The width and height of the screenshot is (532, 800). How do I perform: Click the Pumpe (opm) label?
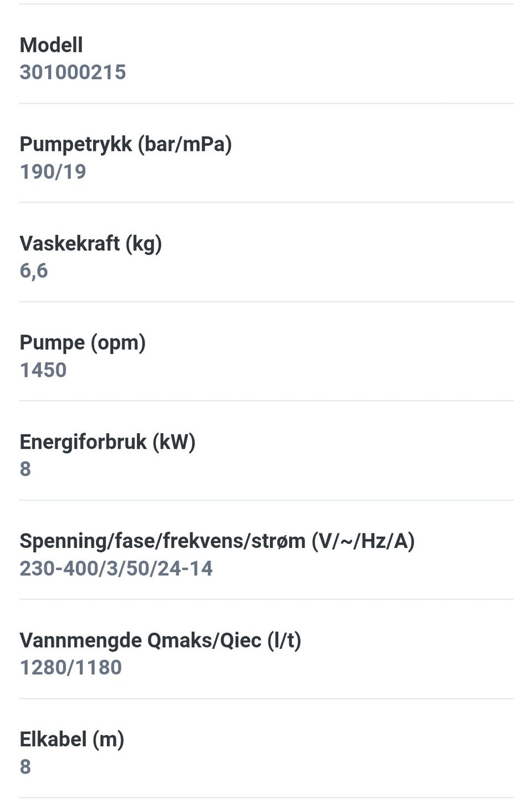(x=83, y=342)
